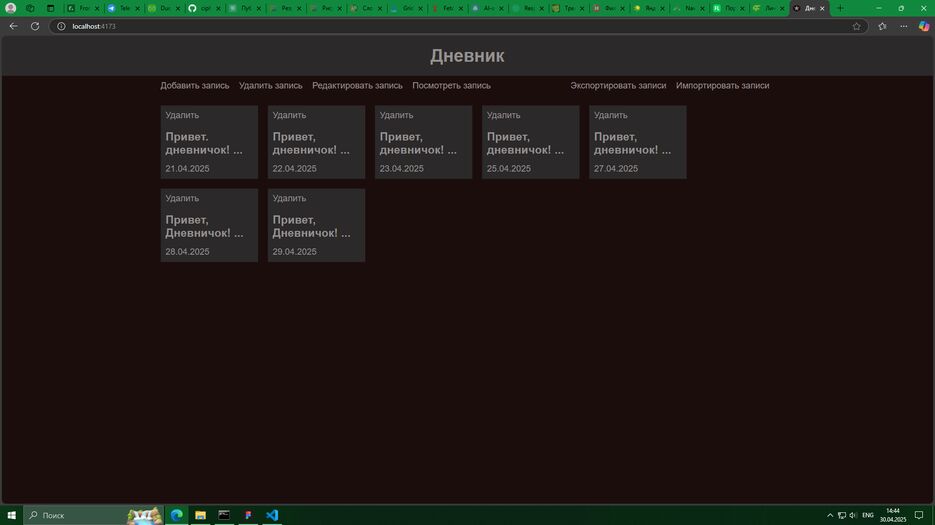This screenshot has height=525, width=935.
Task: Click Импортировать записи
Action: click(722, 85)
